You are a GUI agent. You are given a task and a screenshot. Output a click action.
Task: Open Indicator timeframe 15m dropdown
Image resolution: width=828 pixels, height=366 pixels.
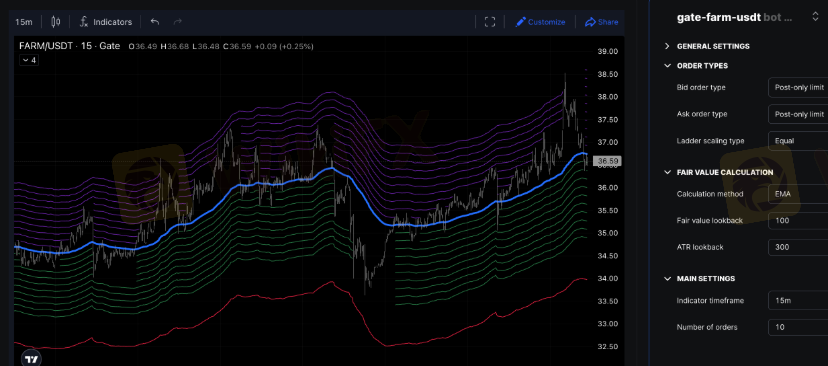click(x=798, y=301)
